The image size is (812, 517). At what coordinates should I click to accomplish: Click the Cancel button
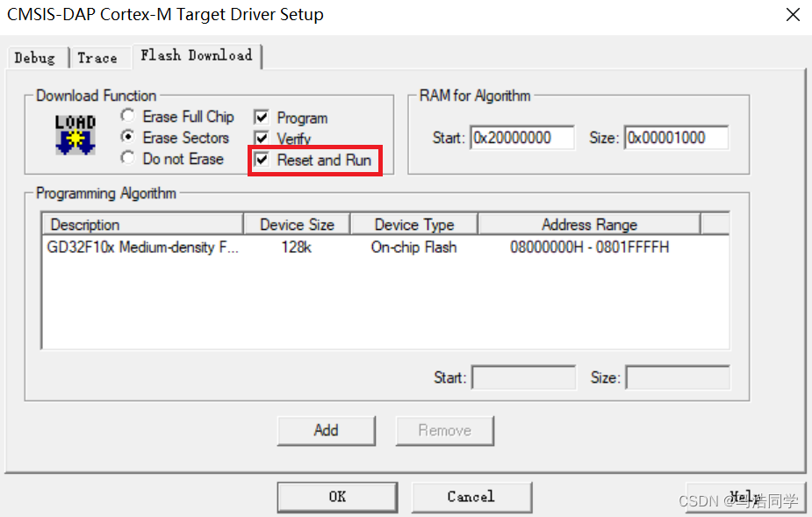[x=471, y=497]
